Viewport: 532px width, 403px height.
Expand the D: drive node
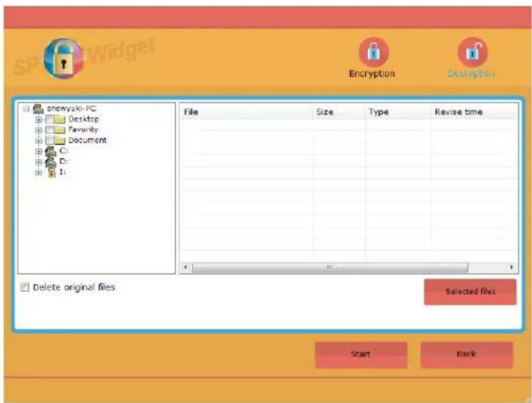pyautogui.click(x=39, y=162)
